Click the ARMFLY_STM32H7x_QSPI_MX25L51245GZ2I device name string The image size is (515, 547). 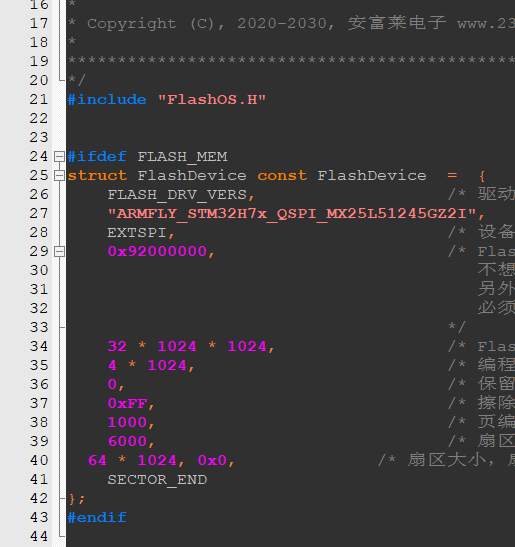pyautogui.click(x=292, y=214)
